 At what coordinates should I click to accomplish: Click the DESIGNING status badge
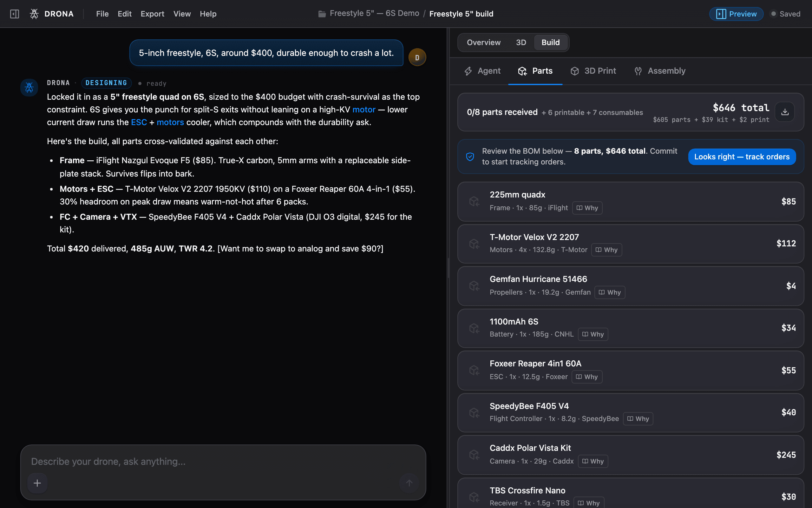coord(106,83)
